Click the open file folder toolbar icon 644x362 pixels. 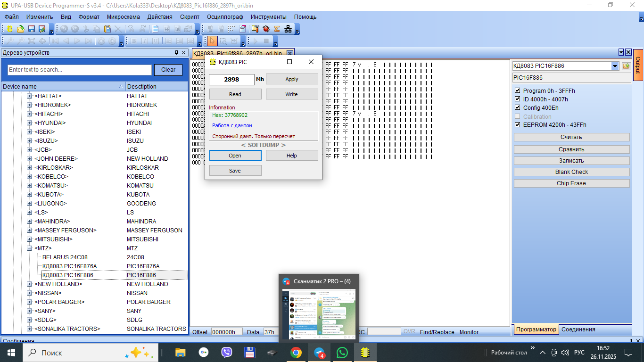click(20, 29)
